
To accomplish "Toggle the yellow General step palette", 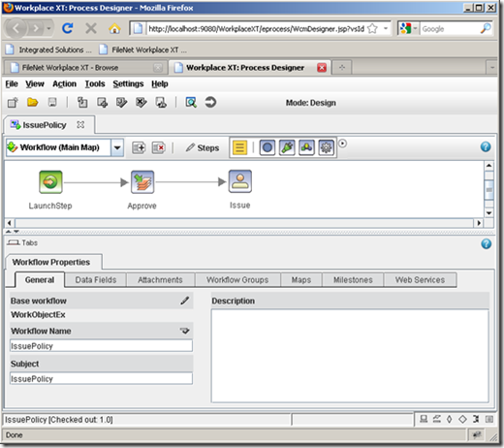I will [239, 147].
